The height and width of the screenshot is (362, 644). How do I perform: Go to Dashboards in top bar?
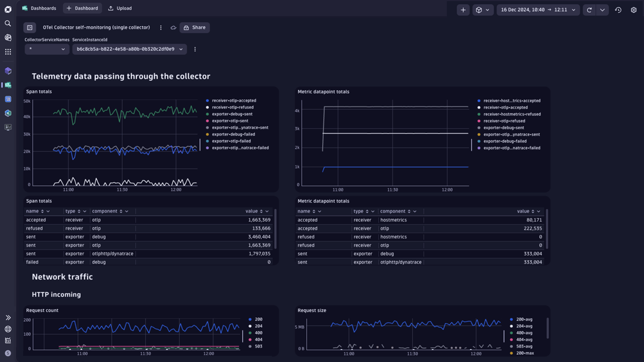[39, 8]
